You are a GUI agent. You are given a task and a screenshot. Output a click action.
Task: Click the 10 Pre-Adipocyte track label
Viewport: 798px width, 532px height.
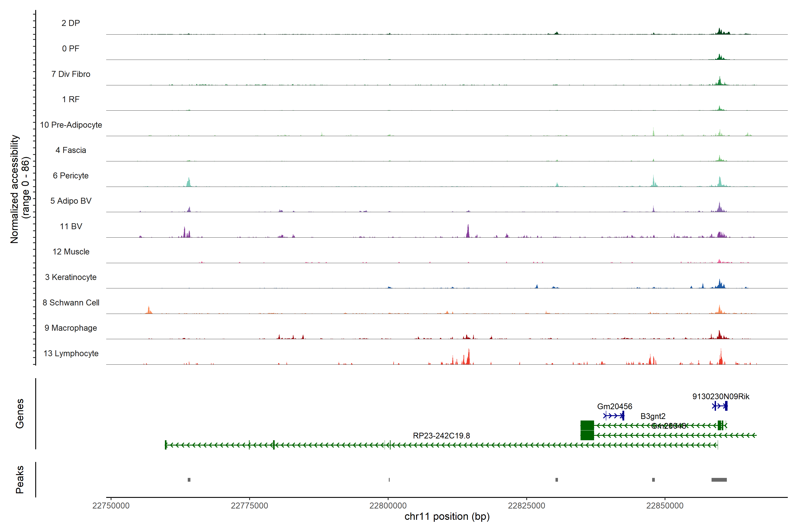pos(71,125)
